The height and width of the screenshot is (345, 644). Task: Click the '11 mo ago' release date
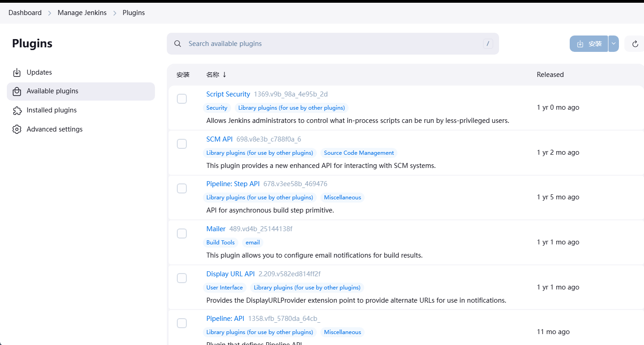point(553,332)
